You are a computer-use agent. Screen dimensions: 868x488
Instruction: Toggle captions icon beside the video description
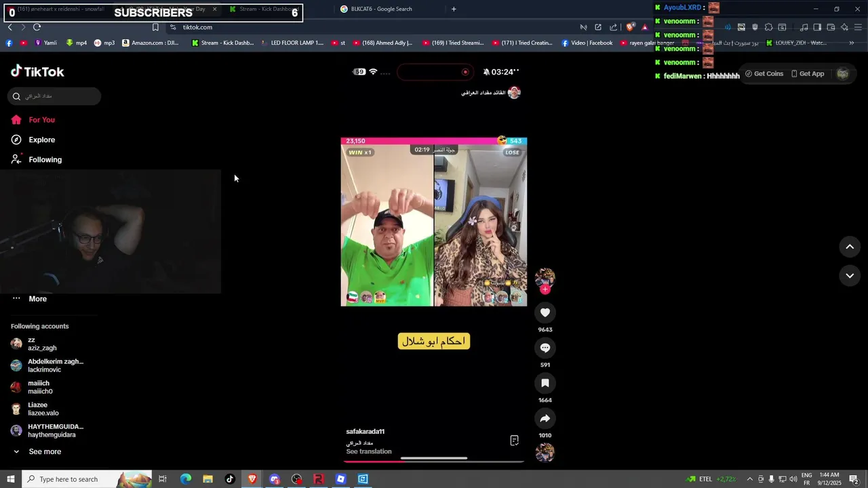(514, 441)
